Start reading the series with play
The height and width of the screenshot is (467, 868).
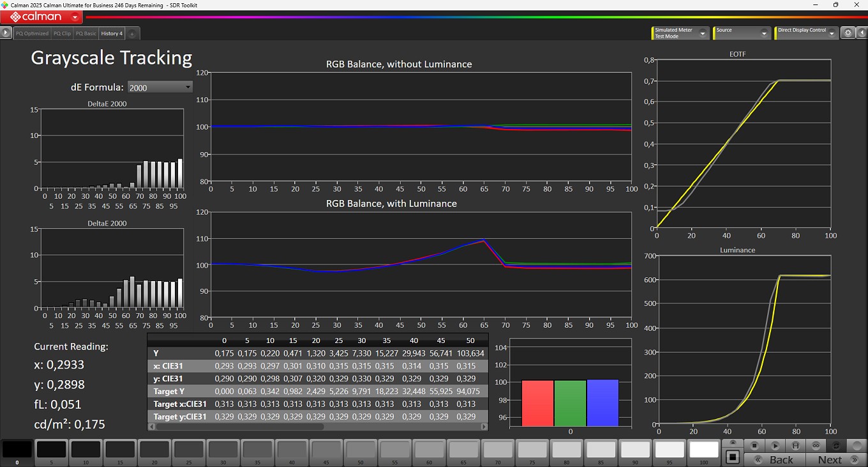coord(775,445)
